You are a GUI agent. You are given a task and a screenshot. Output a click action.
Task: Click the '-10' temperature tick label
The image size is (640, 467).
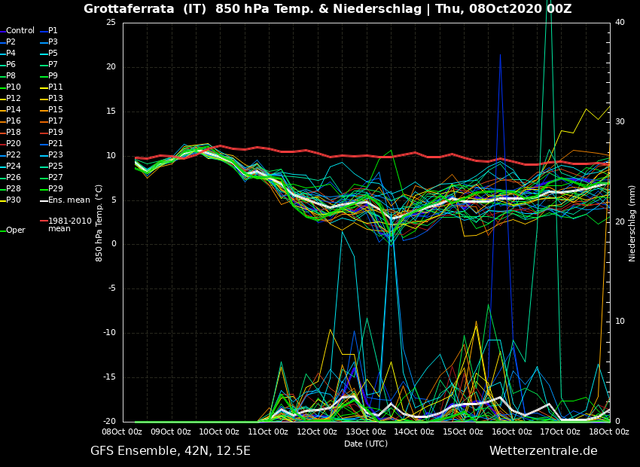[x=109, y=333]
